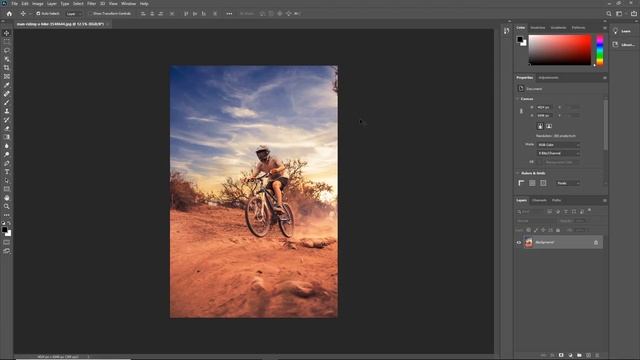Set canvas to portrait orientation
640x360 pixels.
[x=540, y=126]
